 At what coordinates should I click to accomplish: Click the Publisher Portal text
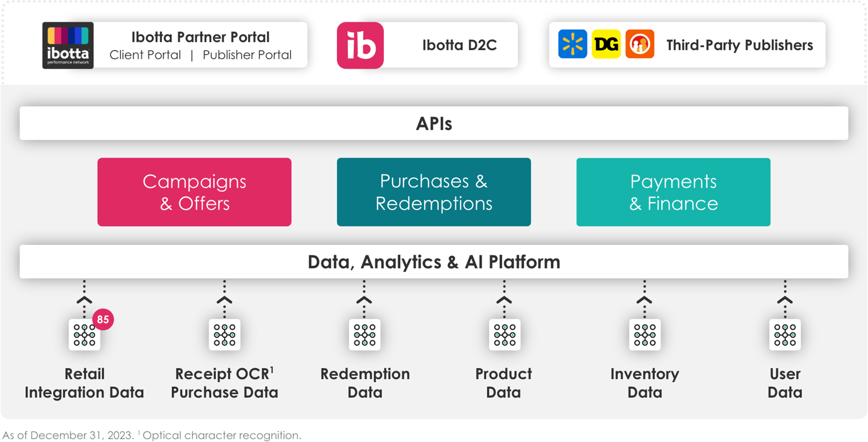(x=247, y=55)
